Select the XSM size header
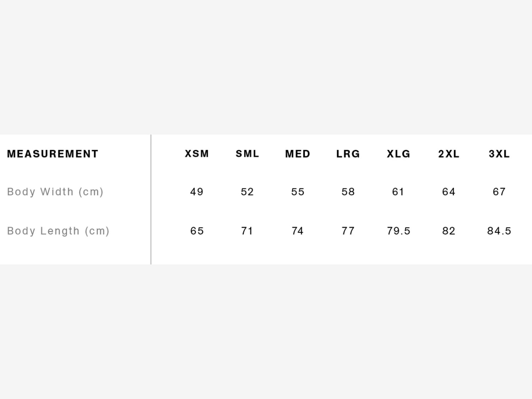532x399 pixels. click(197, 154)
